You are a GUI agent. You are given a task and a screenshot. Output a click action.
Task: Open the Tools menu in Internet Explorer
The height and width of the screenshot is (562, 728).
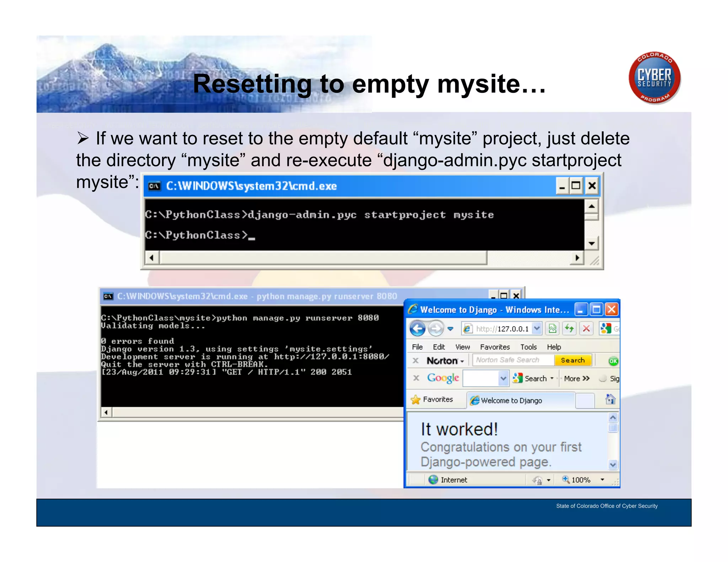[x=529, y=347]
